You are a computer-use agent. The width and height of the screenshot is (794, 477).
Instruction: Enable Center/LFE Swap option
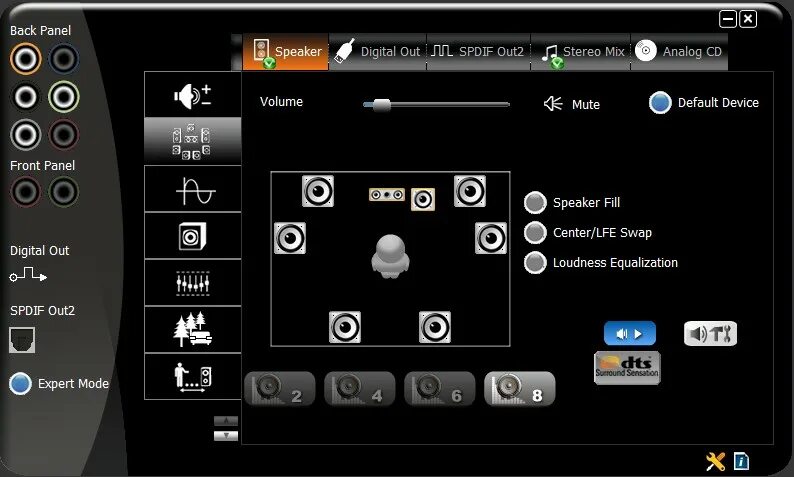coord(535,233)
